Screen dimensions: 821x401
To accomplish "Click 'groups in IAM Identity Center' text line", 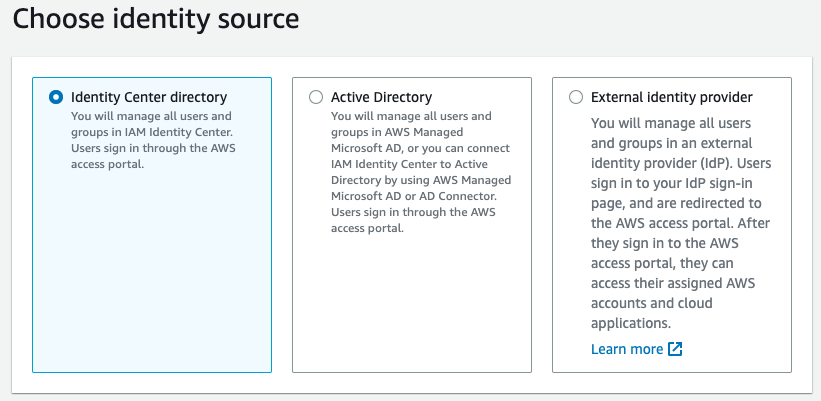I will point(152,132).
